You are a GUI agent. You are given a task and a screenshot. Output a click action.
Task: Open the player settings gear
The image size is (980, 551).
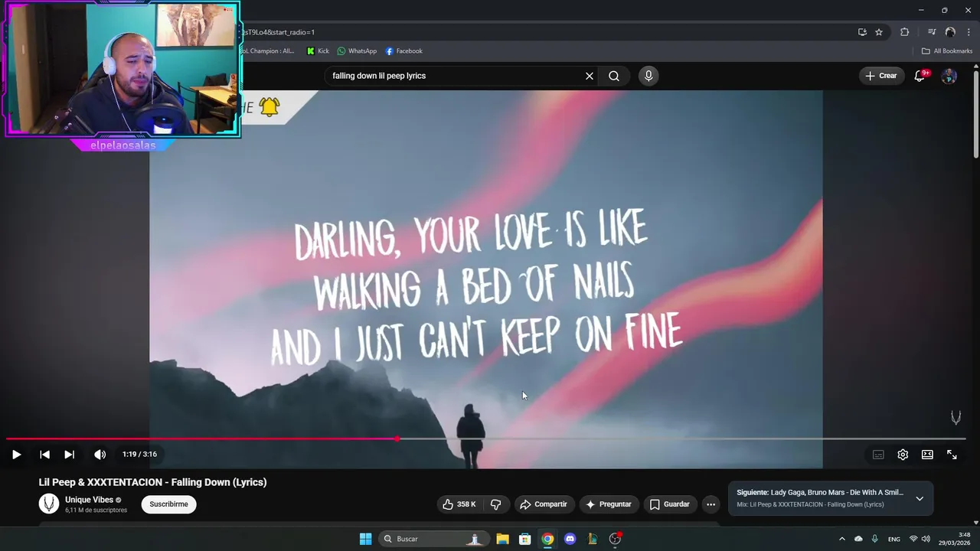(x=903, y=455)
